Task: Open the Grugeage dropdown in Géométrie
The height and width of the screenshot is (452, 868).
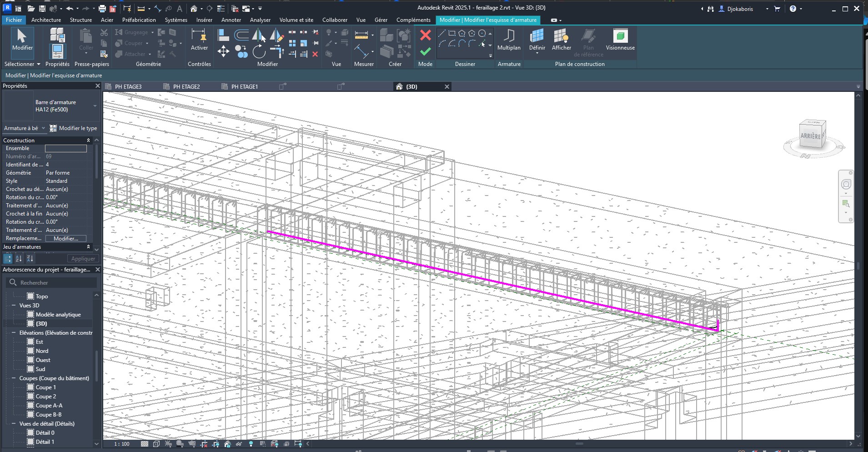Action: [x=152, y=32]
